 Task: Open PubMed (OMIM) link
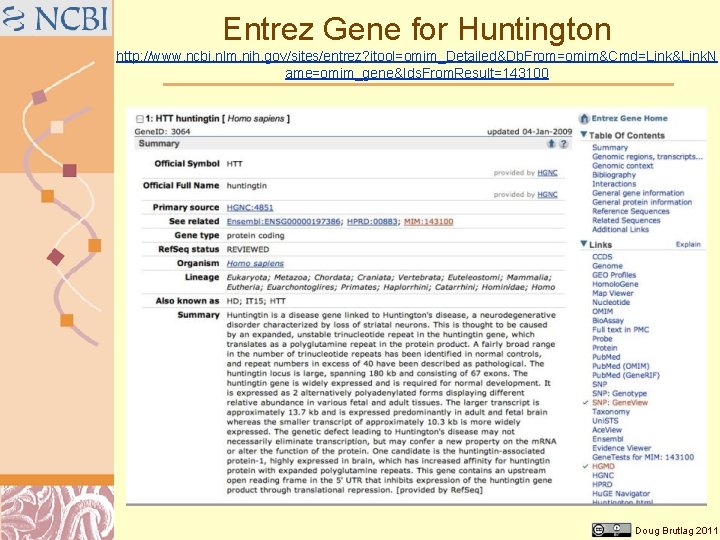coord(620,366)
